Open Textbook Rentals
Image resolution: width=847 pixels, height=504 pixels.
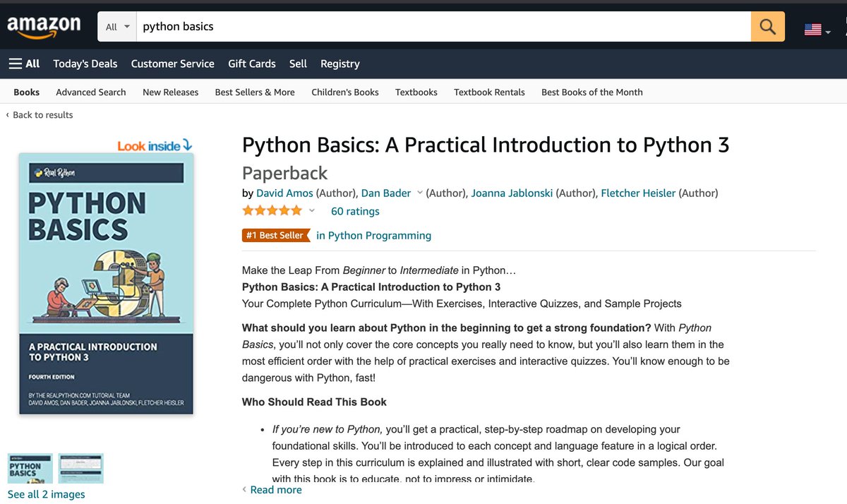(489, 92)
